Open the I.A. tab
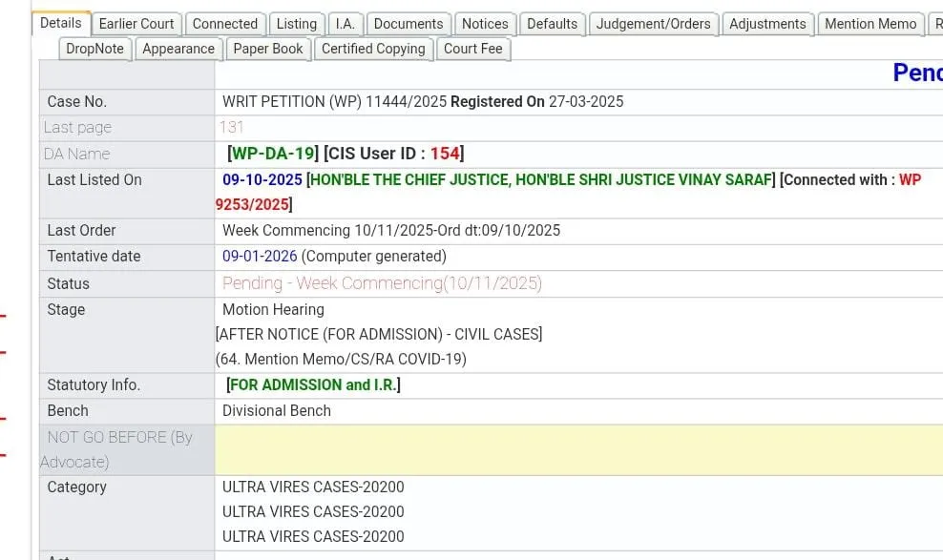 (345, 24)
